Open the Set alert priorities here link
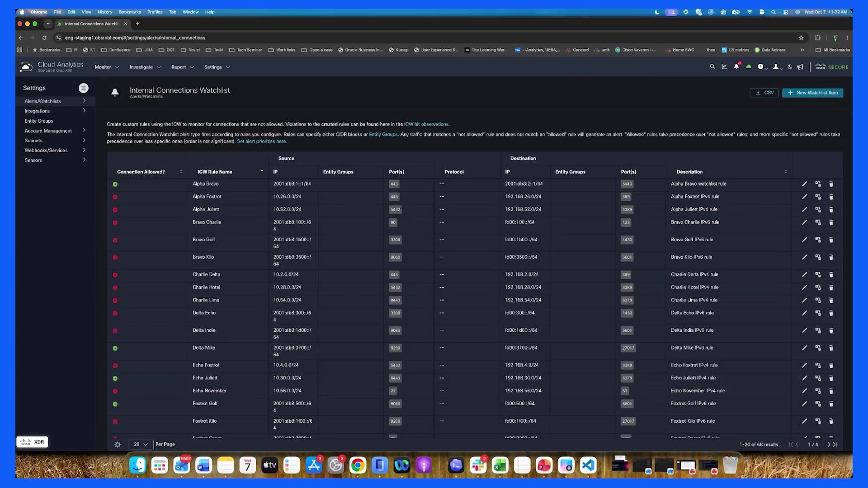This screenshot has height=488, width=868. pos(261,141)
